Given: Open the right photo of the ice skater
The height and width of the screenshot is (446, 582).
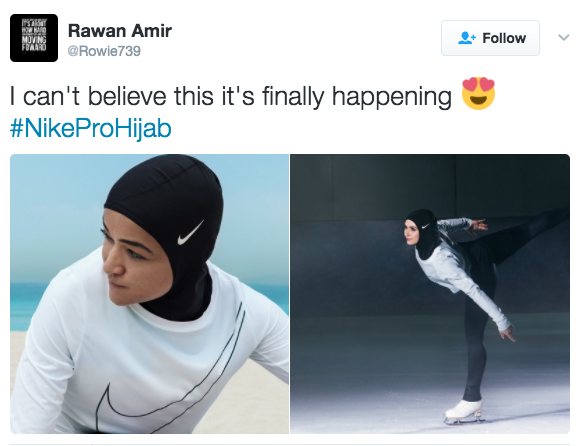Looking at the screenshot, I should click(x=430, y=293).
